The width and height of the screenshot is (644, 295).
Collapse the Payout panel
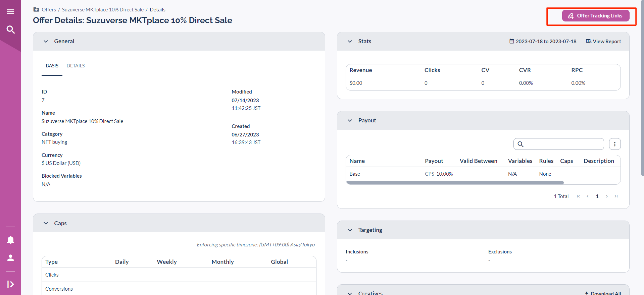click(350, 121)
